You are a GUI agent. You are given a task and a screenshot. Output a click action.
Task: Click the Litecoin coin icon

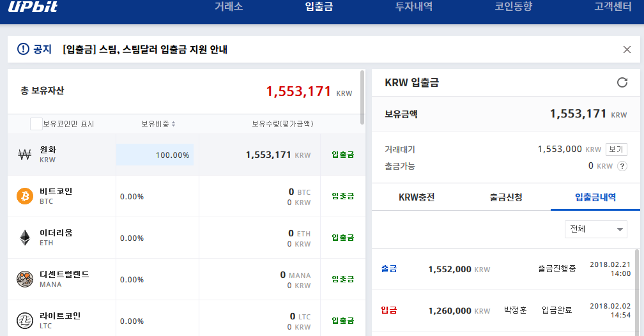pos(25,320)
